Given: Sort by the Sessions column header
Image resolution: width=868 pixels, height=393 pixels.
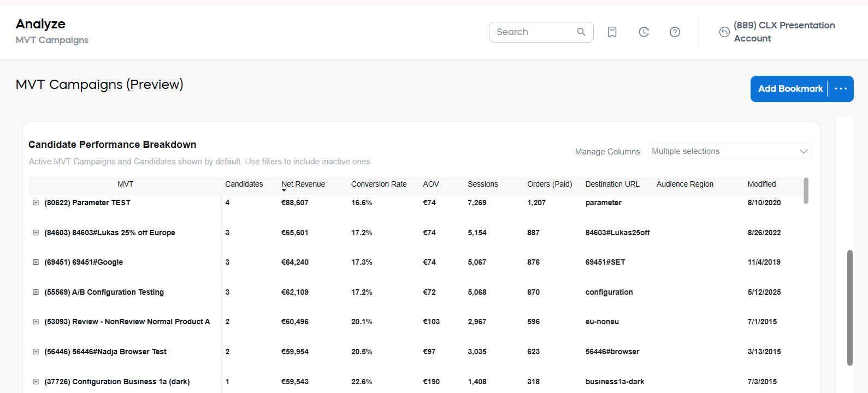Looking at the screenshot, I should tap(483, 184).
